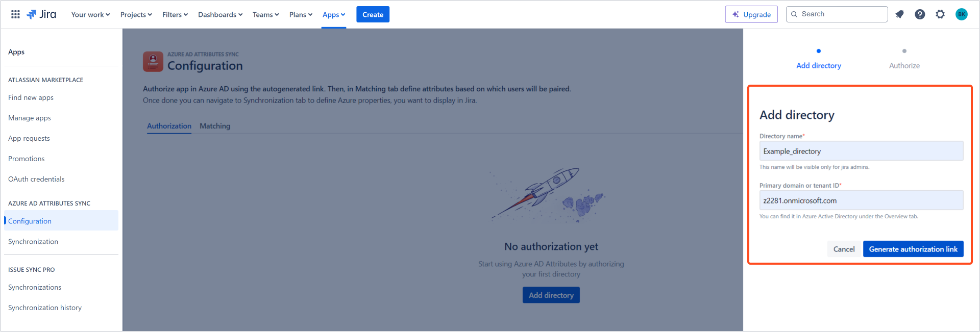This screenshot has width=980, height=332.
Task: Expand the Dashboards dropdown
Action: 220,14
